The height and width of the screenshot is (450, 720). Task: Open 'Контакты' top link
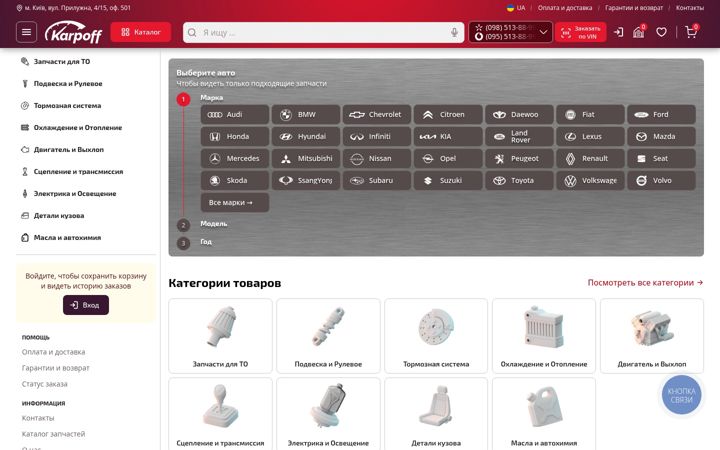click(x=690, y=8)
